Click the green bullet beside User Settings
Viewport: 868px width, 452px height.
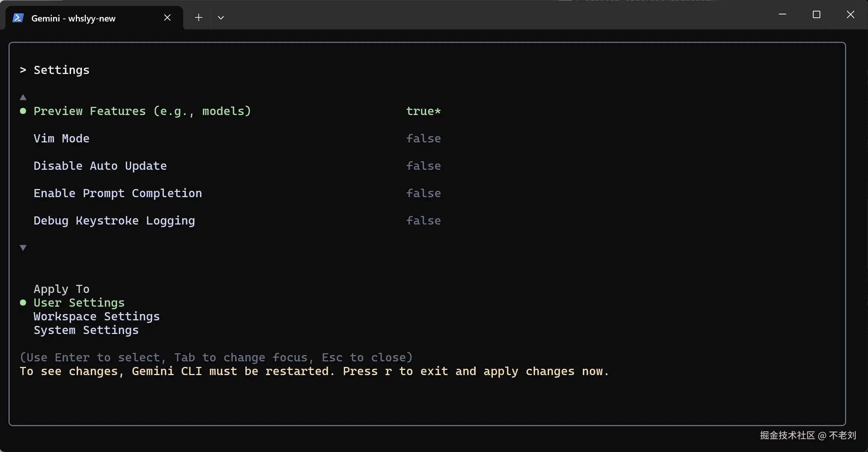23,303
